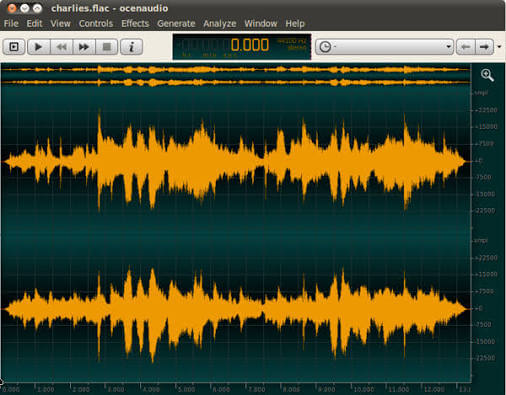Click the square view toggle toolbar button

(x=14, y=47)
